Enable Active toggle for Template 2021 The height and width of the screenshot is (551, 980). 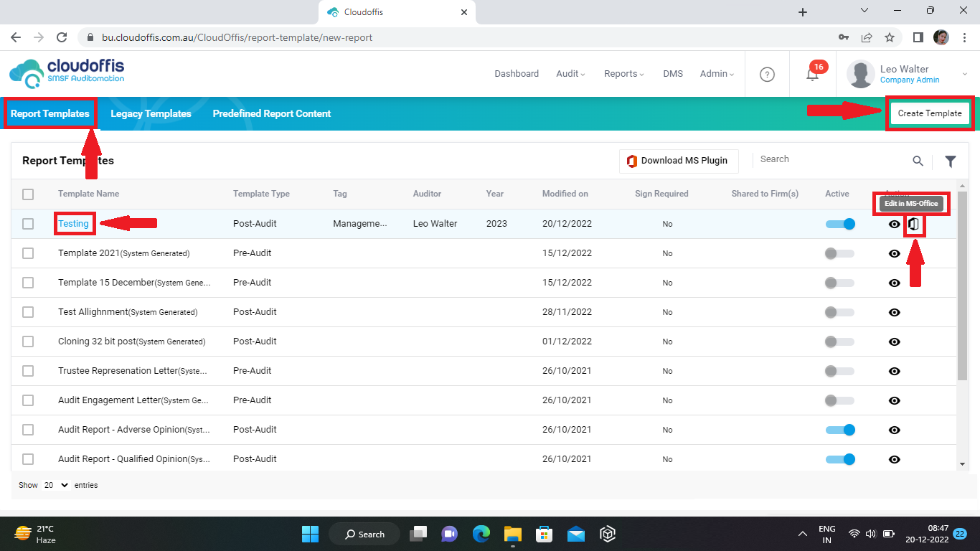pyautogui.click(x=840, y=253)
